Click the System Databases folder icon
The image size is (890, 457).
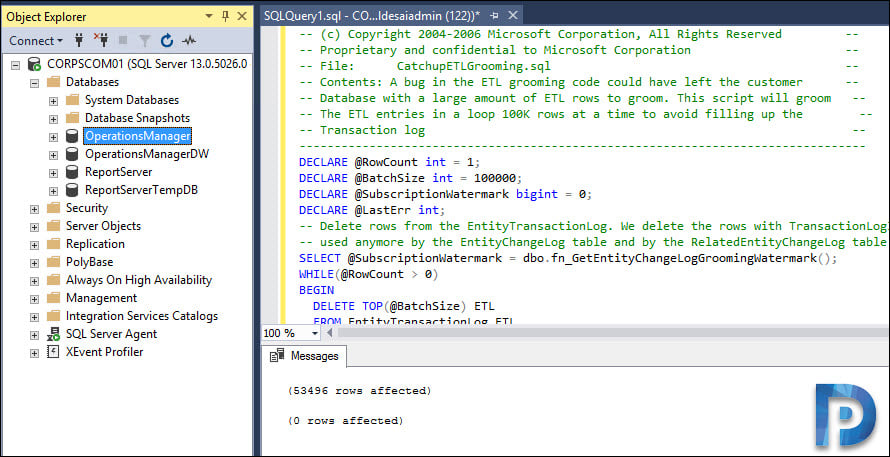[x=72, y=100]
